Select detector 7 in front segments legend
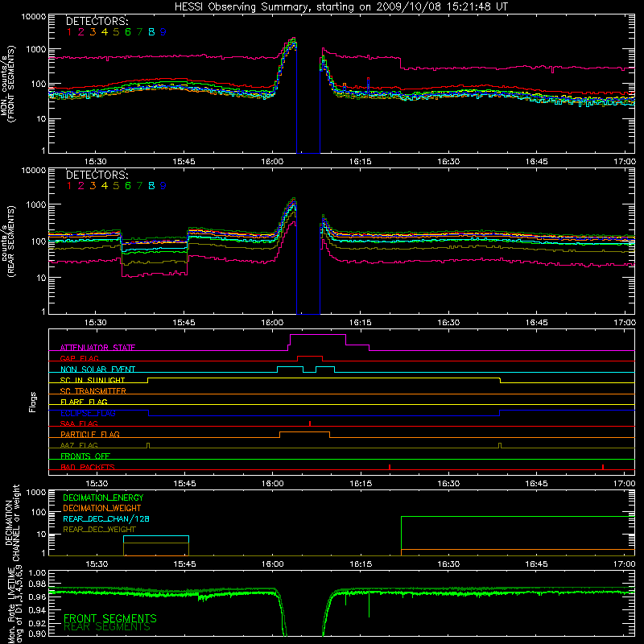This screenshot has height=644, width=644. pos(139,32)
